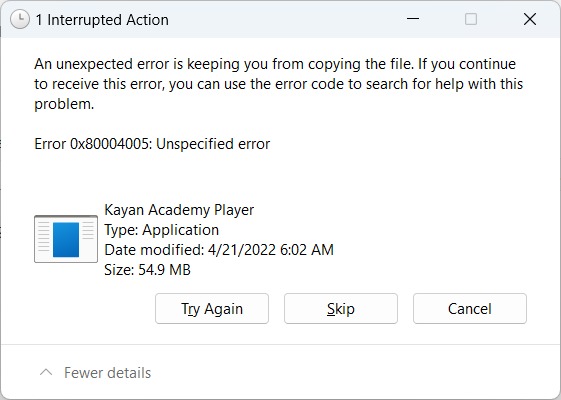Click the clock icon in the title bar
The width and height of the screenshot is (561, 400).
(20, 19)
